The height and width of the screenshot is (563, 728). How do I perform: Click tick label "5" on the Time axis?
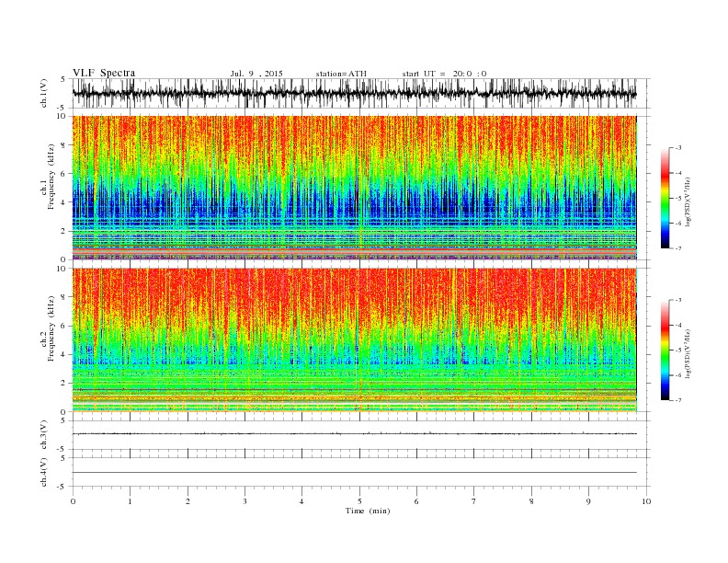pos(359,501)
